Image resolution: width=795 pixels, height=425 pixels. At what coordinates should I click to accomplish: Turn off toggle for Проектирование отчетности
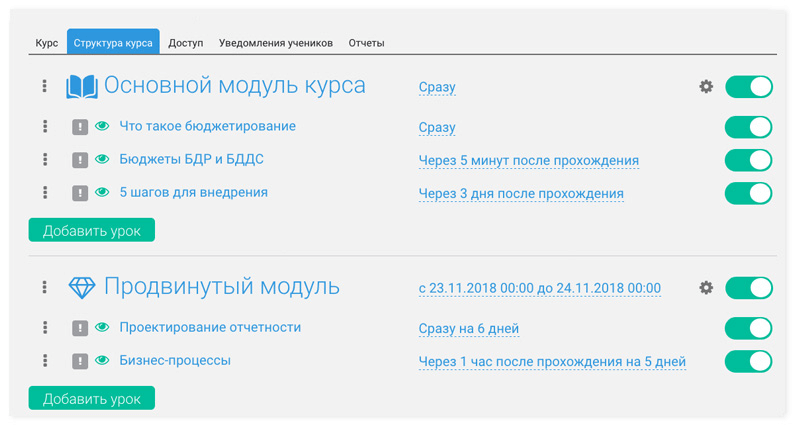coord(748,328)
